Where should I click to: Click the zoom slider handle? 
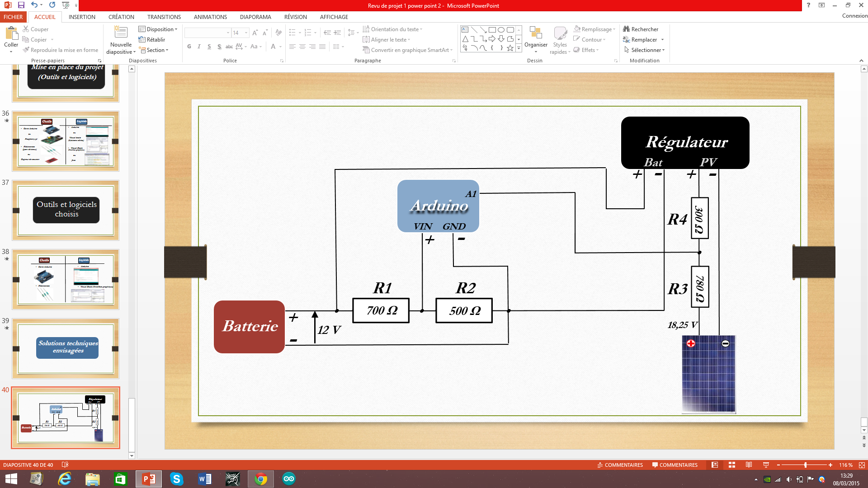[805, 465]
